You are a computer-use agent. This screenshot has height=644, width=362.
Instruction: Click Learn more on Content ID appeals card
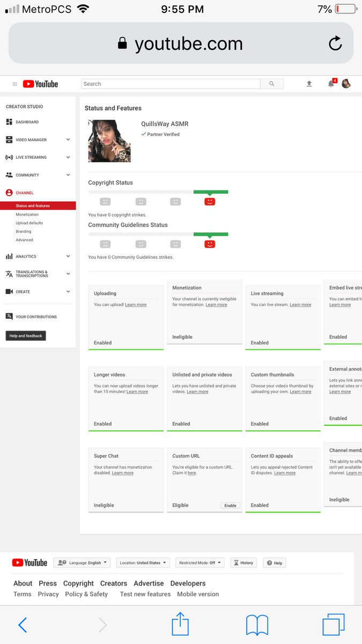click(x=285, y=473)
